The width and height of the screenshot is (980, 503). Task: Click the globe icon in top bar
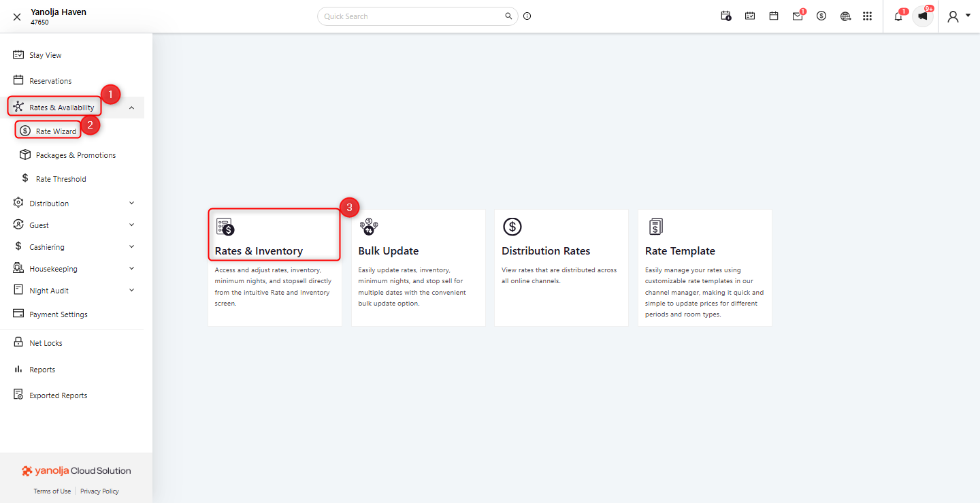845,16
